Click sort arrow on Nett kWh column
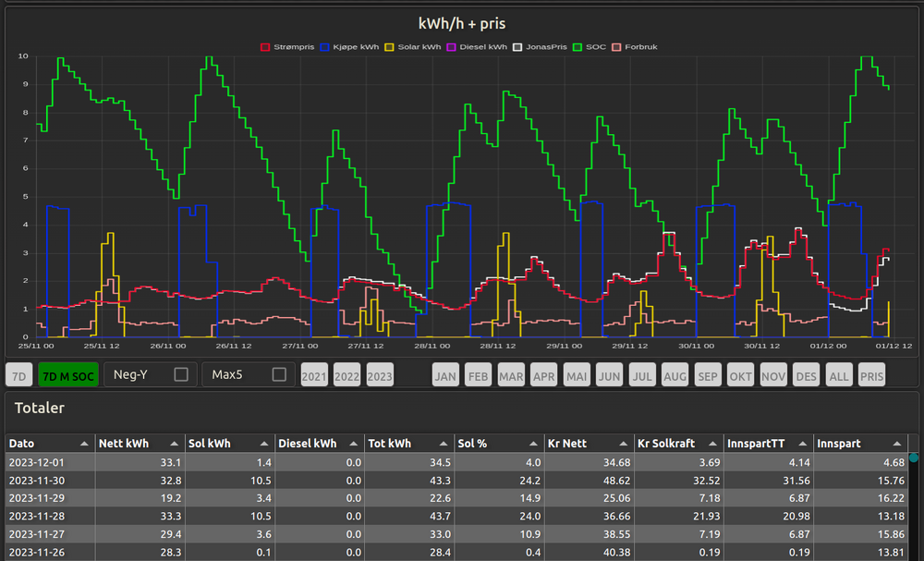 (175, 445)
